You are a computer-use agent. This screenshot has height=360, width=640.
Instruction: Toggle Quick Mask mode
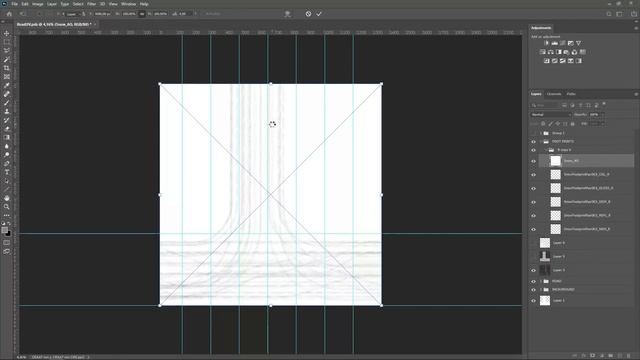click(7, 243)
